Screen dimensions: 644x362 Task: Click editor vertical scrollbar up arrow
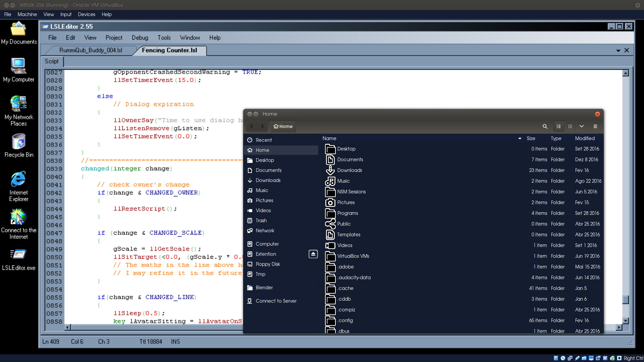[x=626, y=73]
